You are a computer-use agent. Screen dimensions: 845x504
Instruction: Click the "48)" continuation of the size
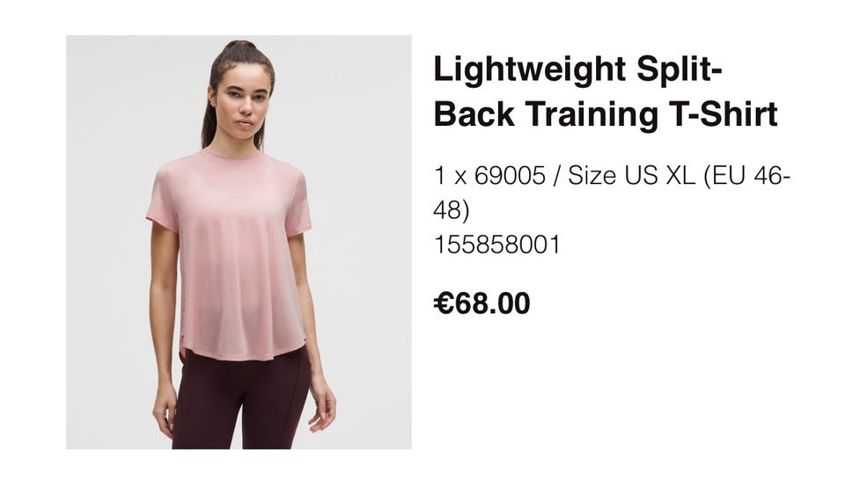452,210
